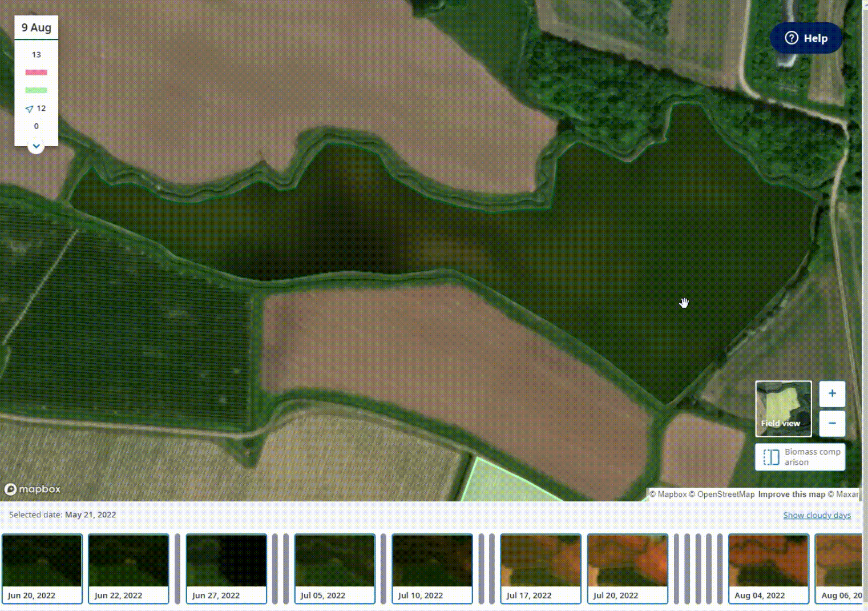Click the legend value 13
This screenshot has height=611, width=868.
point(37,55)
